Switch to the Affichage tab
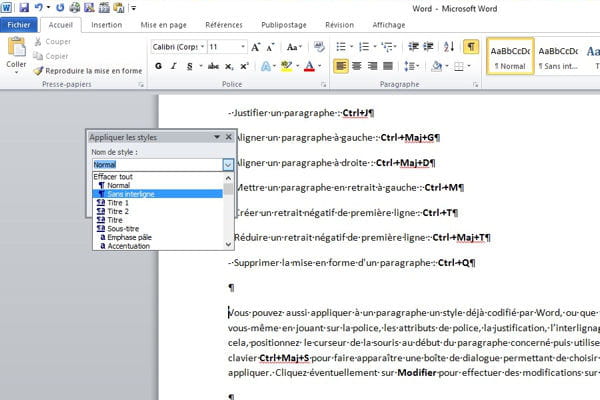Viewport: 600px width, 400px height. pos(389,25)
